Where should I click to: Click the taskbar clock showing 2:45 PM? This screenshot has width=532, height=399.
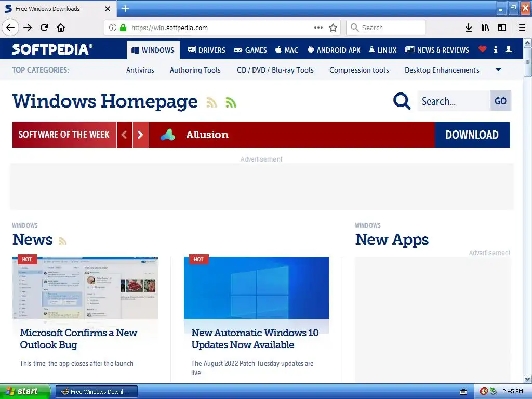(513, 392)
